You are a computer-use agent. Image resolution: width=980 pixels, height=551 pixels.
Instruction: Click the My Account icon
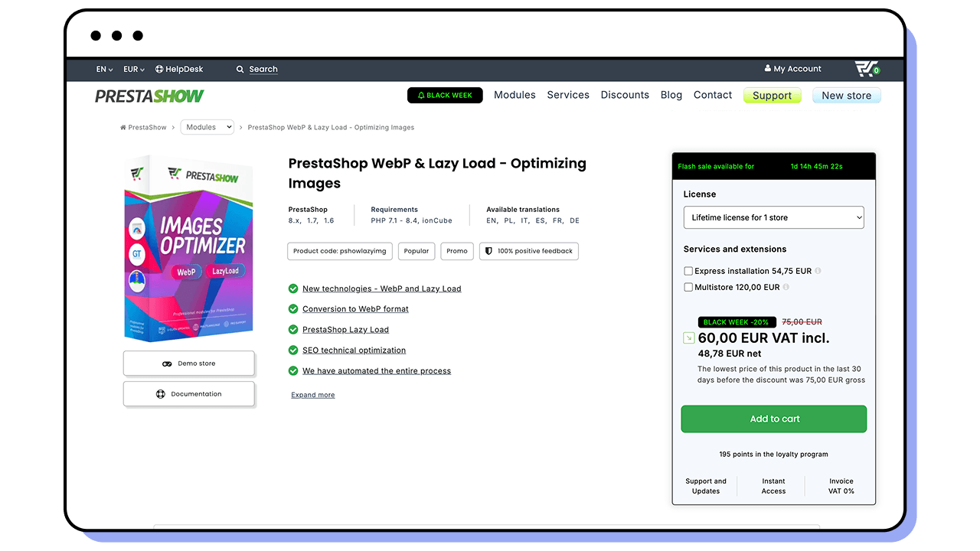pos(767,69)
